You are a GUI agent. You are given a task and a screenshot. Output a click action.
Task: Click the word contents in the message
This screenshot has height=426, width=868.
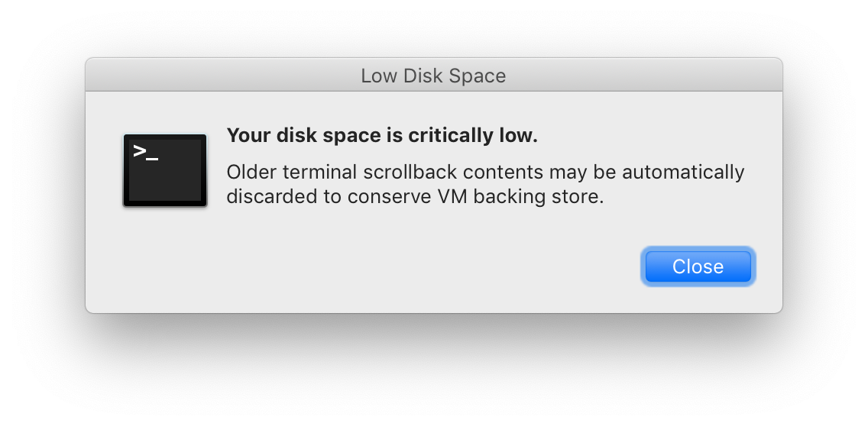504,172
